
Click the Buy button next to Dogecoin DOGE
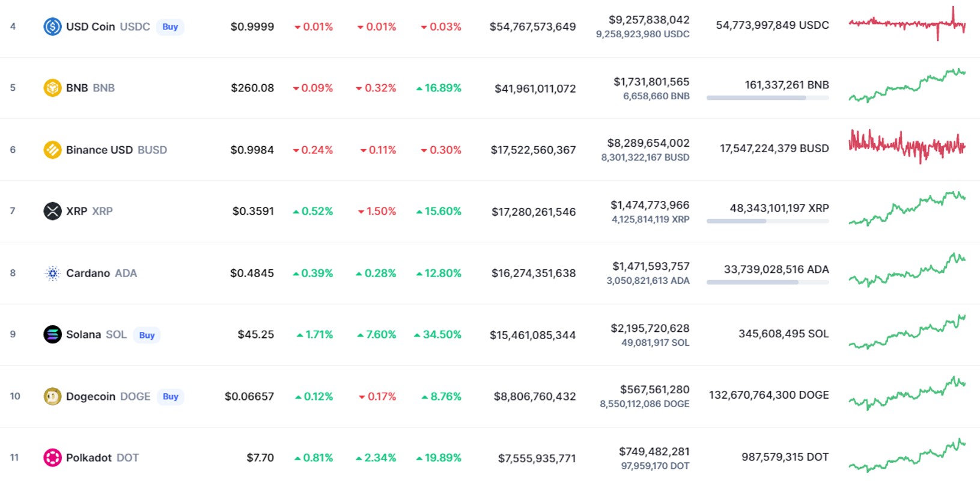point(171,397)
